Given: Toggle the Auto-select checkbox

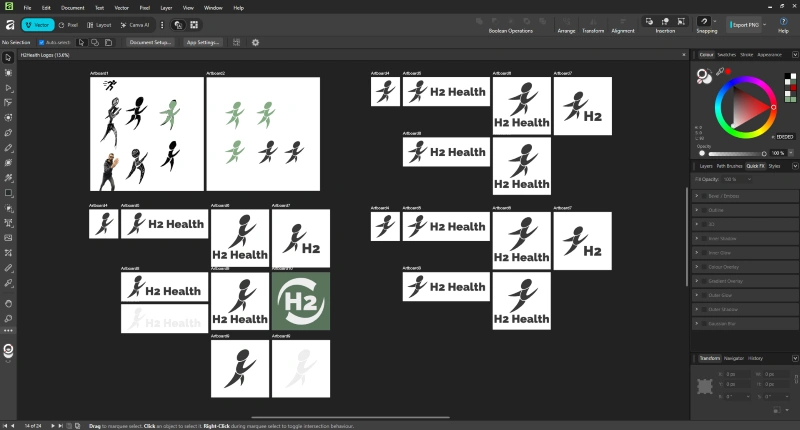Looking at the screenshot, I should (42, 42).
